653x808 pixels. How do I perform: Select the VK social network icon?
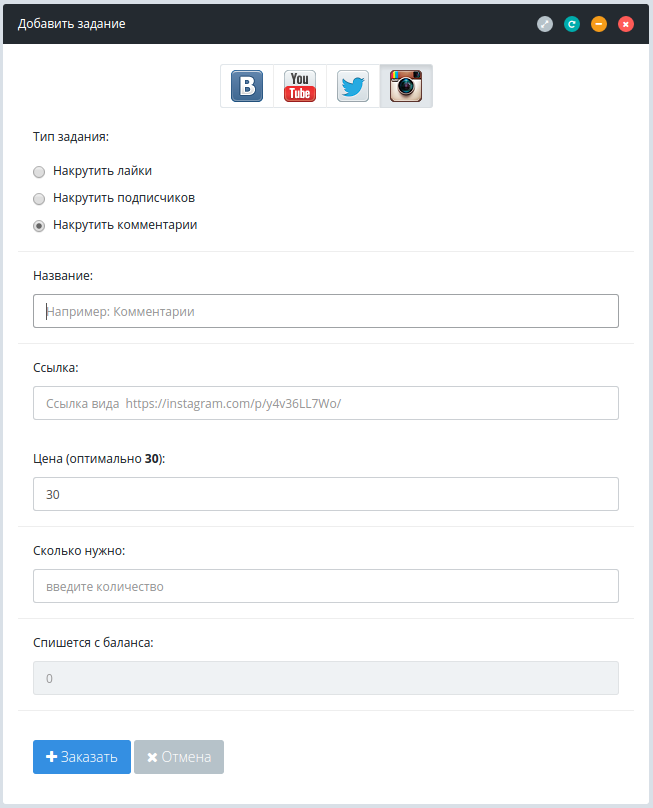[247, 86]
